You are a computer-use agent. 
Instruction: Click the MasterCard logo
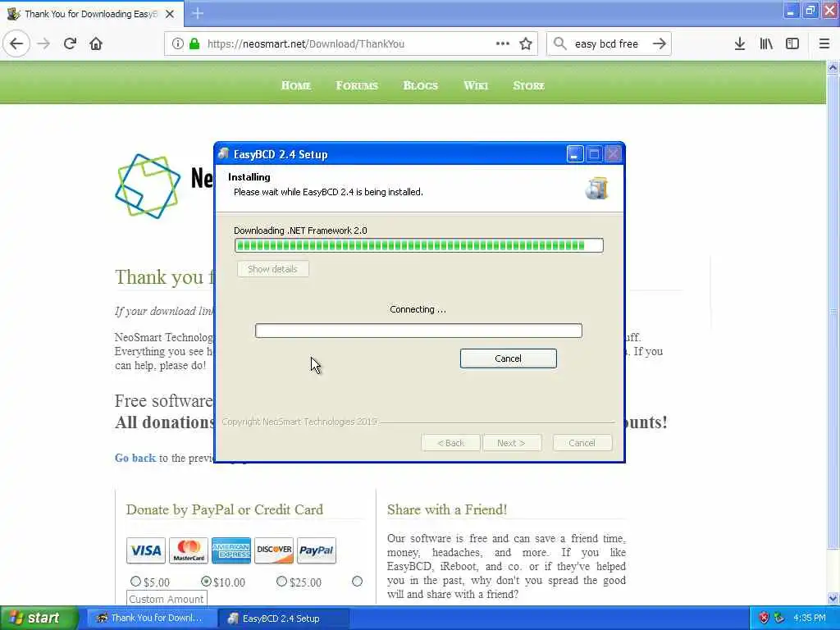coord(189,550)
